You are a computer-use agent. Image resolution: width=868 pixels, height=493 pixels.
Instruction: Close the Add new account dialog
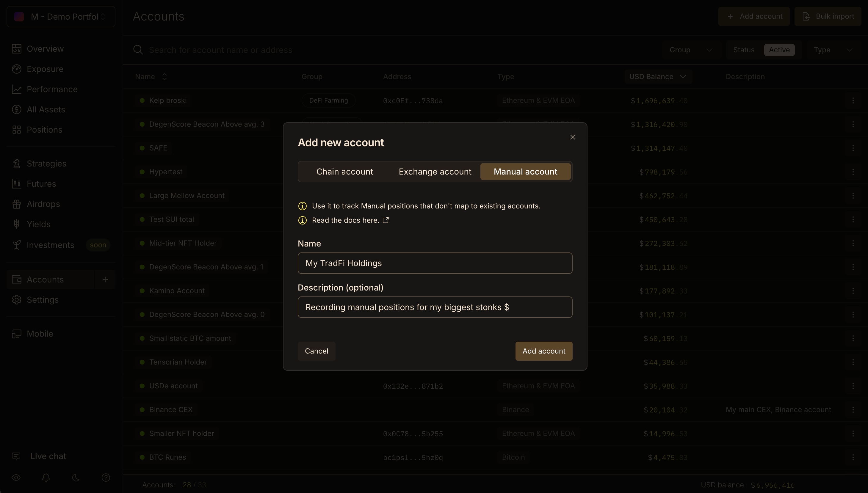(572, 137)
